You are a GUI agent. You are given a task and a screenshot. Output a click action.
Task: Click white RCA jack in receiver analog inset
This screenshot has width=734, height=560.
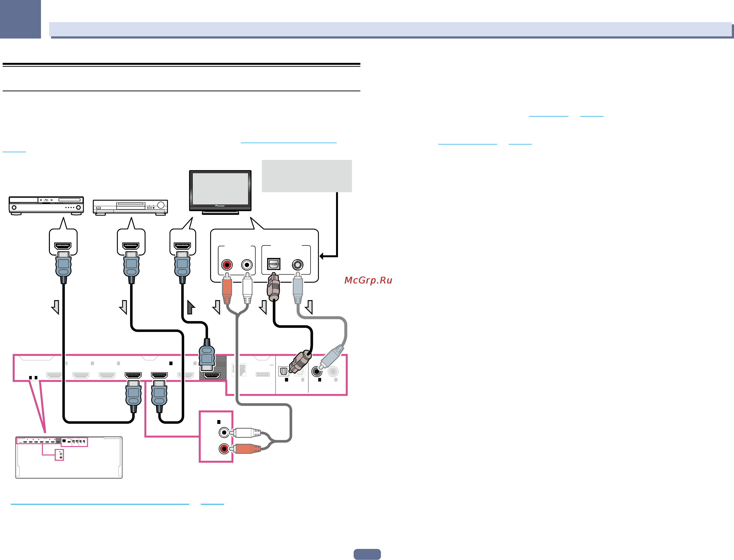[x=224, y=433]
